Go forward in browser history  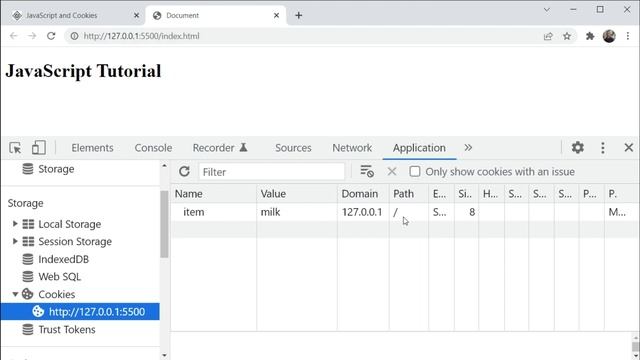tap(32, 36)
